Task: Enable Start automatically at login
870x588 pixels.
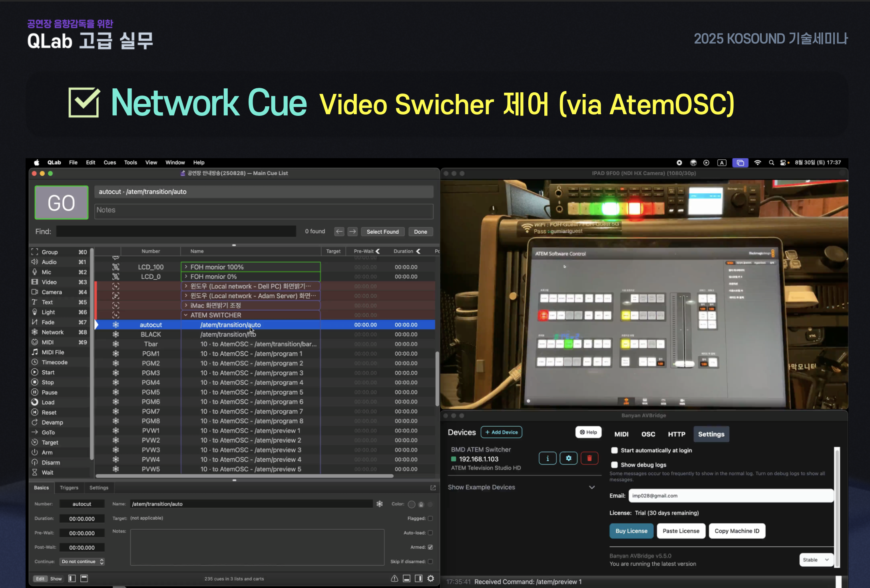Action: pos(615,450)
